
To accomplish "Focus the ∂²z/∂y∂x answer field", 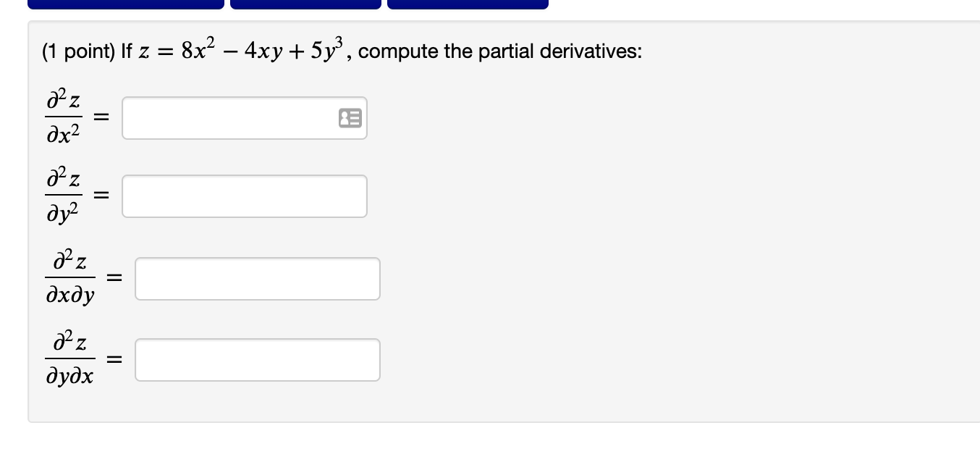I will coord(258,360).
